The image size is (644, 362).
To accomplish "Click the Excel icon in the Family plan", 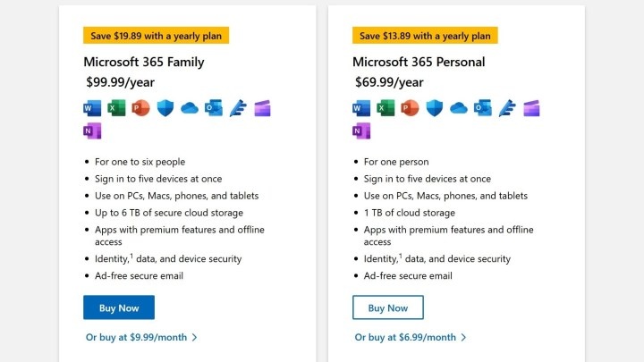I will pos(116,109).
